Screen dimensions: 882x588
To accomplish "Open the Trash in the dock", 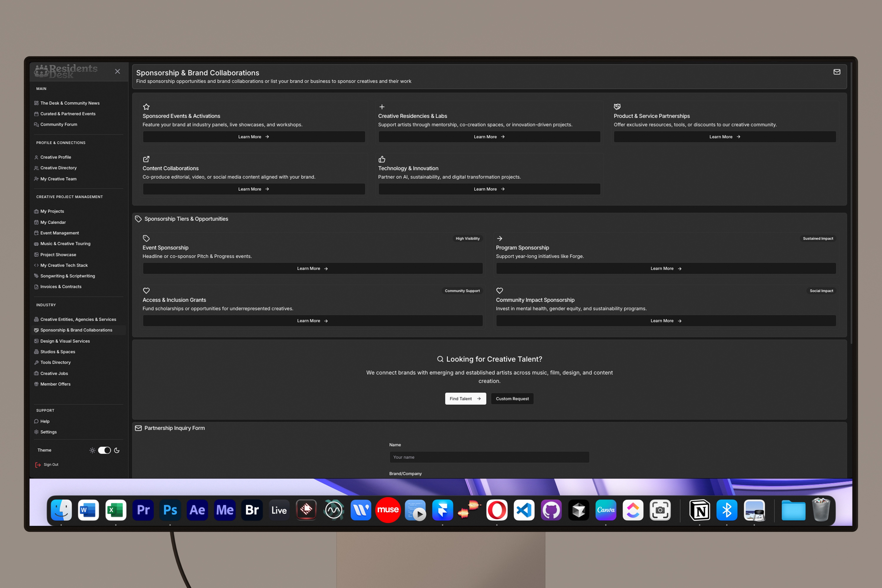I will [821, 510].
